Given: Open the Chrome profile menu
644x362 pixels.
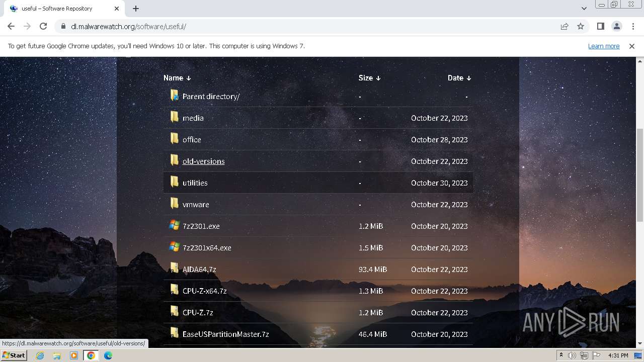Looking at the screenshot, I should [616, 26].
